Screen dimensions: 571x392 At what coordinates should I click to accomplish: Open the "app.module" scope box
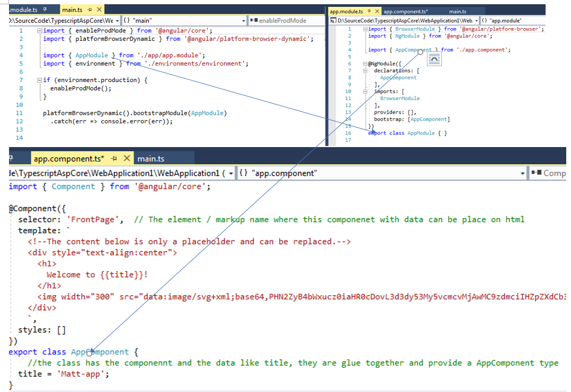point(513,21)
